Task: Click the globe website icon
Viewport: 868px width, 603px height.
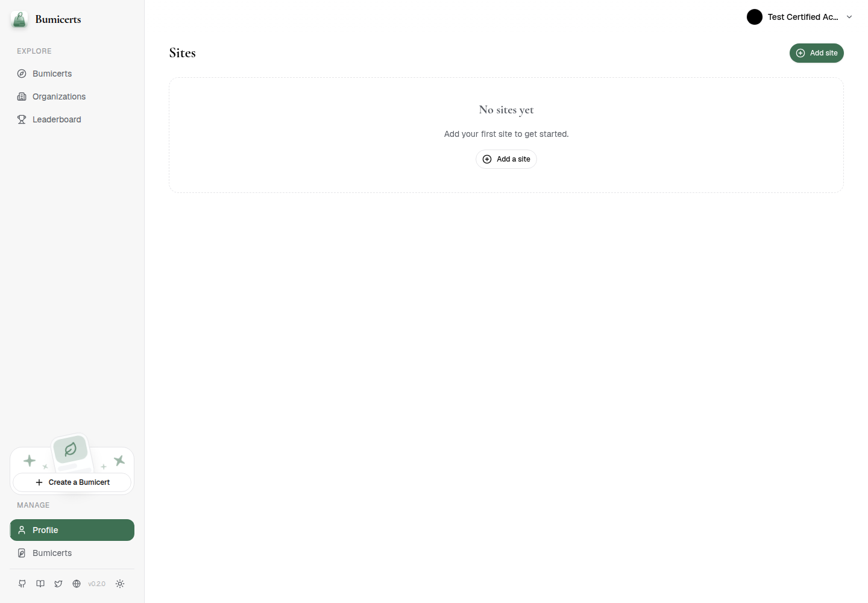Action: [x=77, y=584]
